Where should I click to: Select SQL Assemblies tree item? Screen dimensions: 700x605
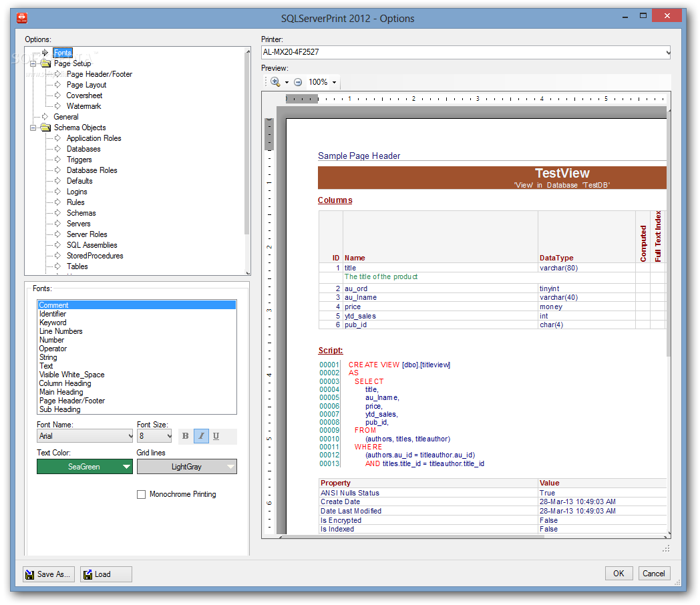(92, 245)
